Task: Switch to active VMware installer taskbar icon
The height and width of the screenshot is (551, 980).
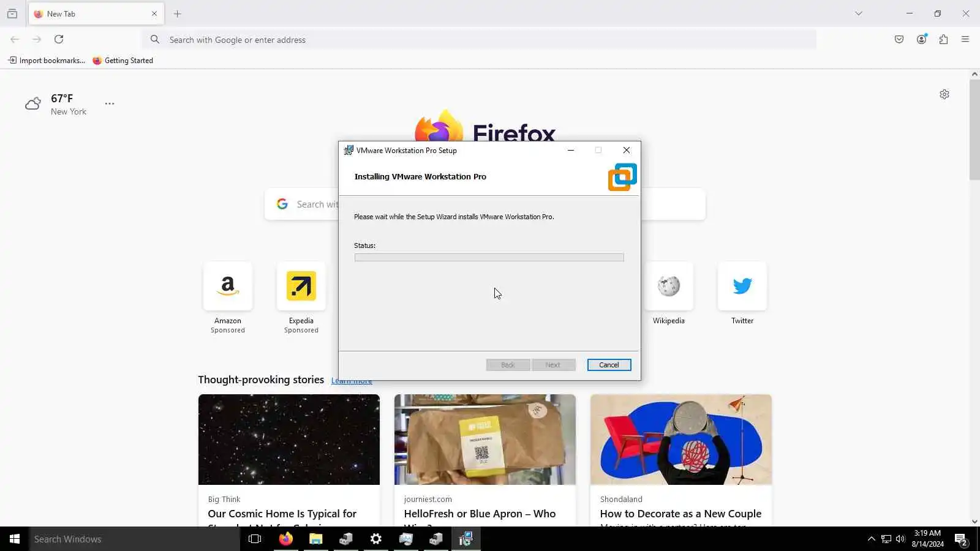Action: coord(466,539)
